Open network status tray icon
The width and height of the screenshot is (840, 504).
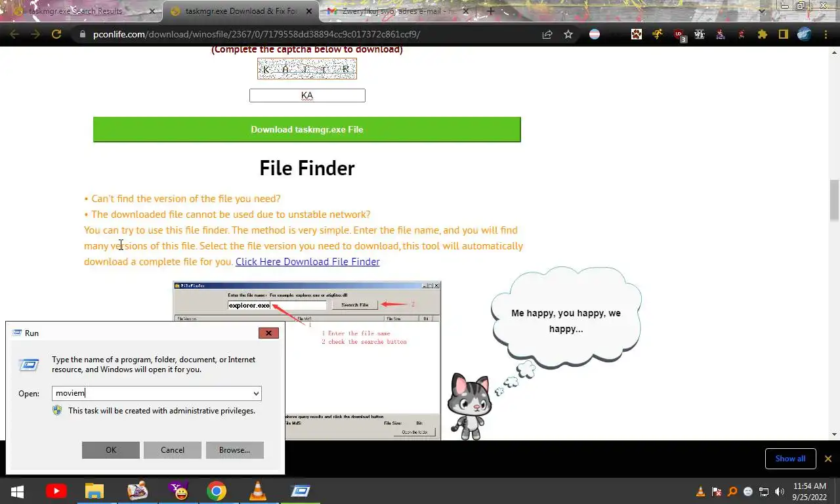coord(764,492)
